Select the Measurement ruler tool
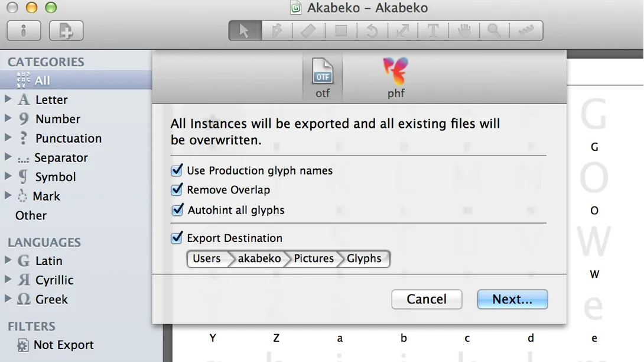This screenshot has height=362, width=644. pyautogui.click(x=525, y=31)
